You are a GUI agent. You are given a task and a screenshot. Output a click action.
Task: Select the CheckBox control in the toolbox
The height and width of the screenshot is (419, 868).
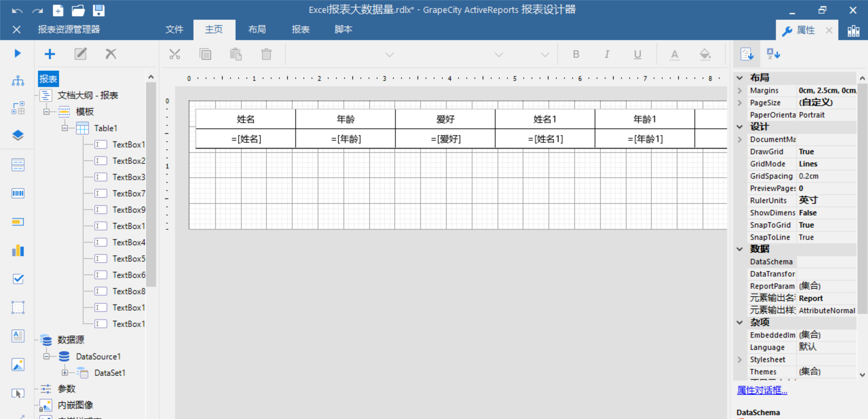pyautogui.click(x=18, y=279)
